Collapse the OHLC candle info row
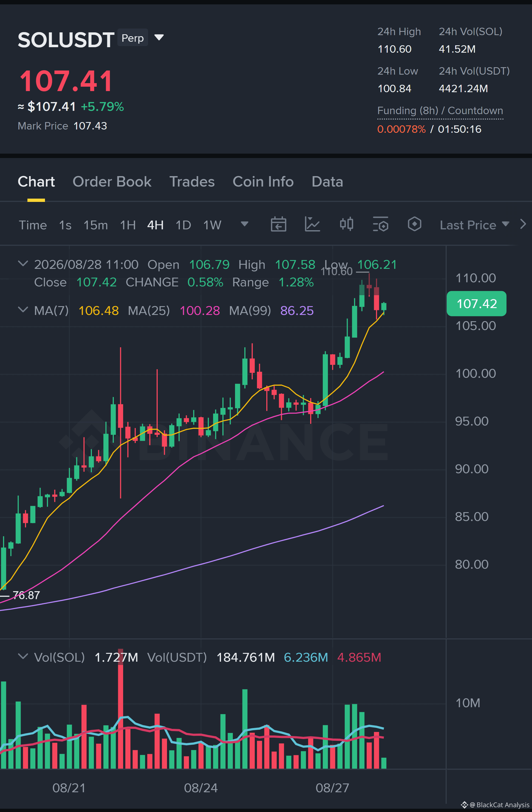This screenshot has width=532, height=812. tap(23, 264)
